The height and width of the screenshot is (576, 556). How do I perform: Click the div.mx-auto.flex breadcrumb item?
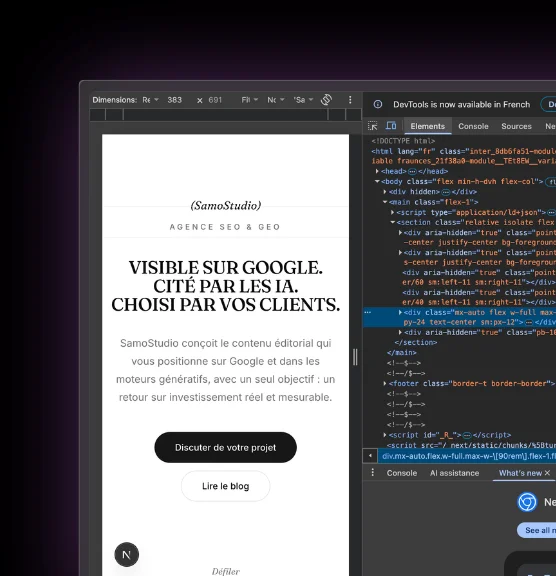(469, 456)
